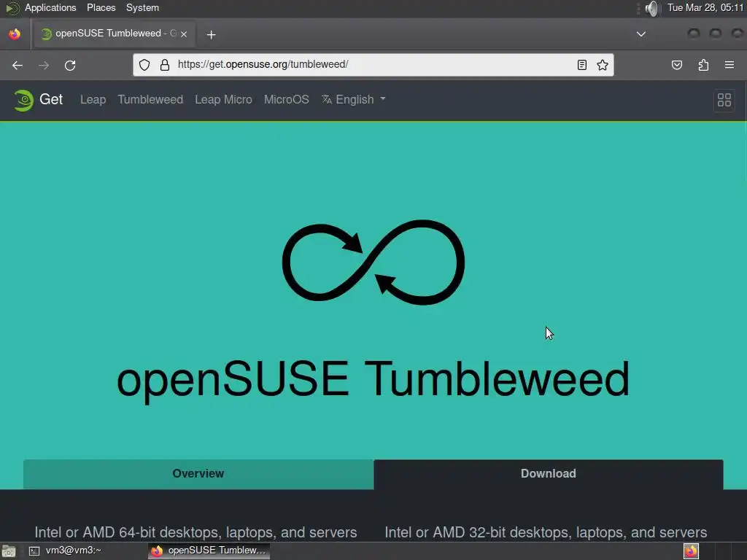
Task: Switch to the Overview tab
Action: (x=198, y=474)
